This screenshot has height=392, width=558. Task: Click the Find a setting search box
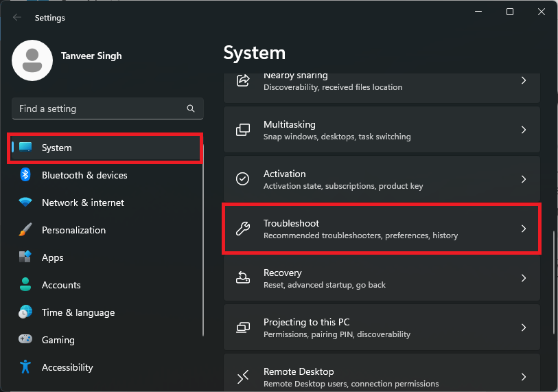[x=108, y=108]
